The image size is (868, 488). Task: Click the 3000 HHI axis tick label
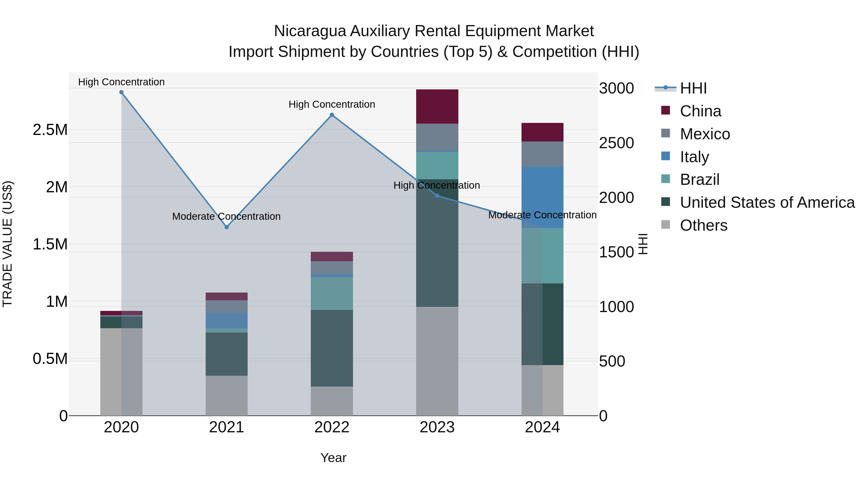coord(617,88)
